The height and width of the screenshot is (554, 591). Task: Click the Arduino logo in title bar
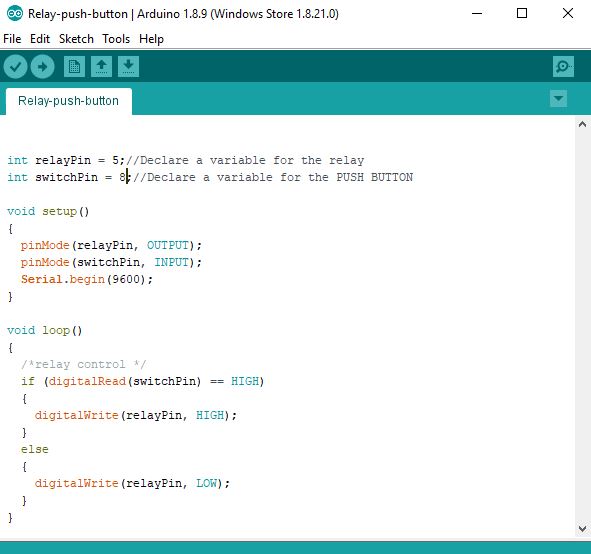(15, 14)
